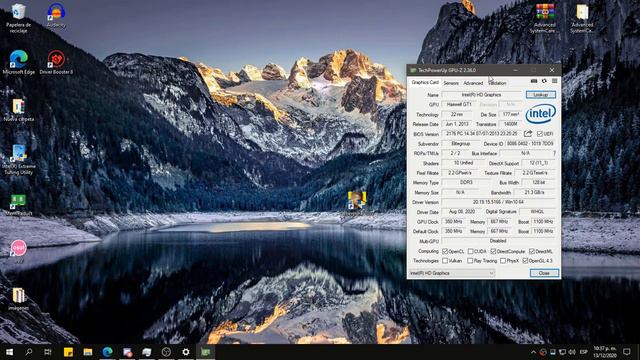The width and height of the screenshot is (640, 360).
Task: Open the green memory-chip desktop shortcut
Action: tap(18, 204)
